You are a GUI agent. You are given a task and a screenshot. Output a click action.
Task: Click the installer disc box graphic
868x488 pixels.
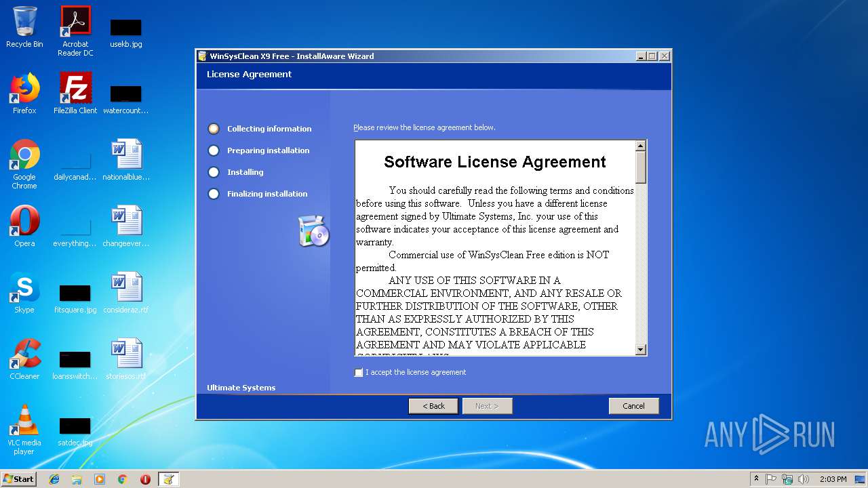pos(313,231)
